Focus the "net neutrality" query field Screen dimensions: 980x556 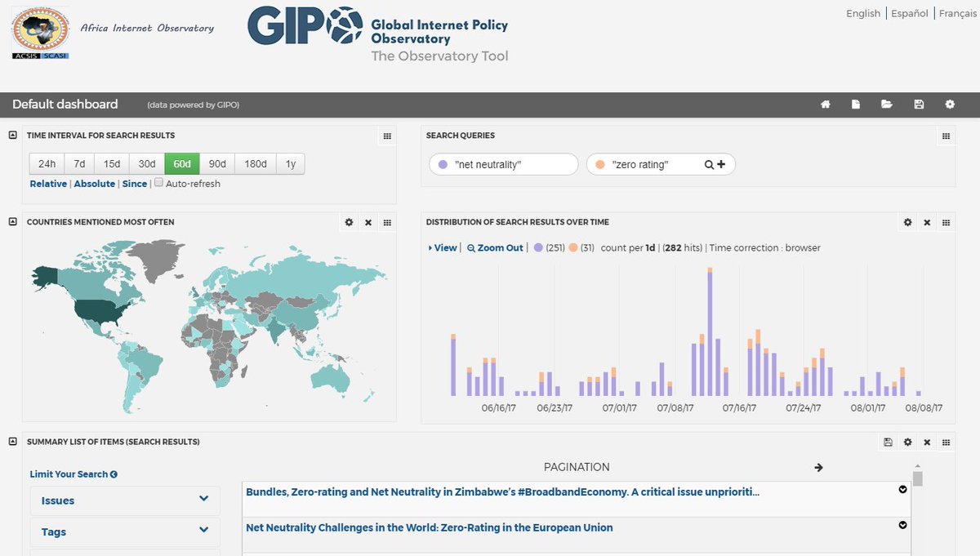click(x=504, y=165)
